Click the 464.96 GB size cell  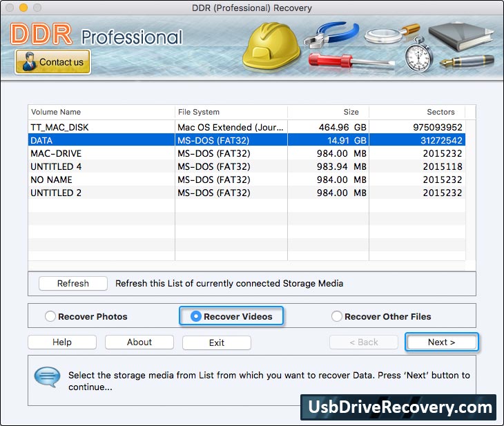(x=328, y=127)
